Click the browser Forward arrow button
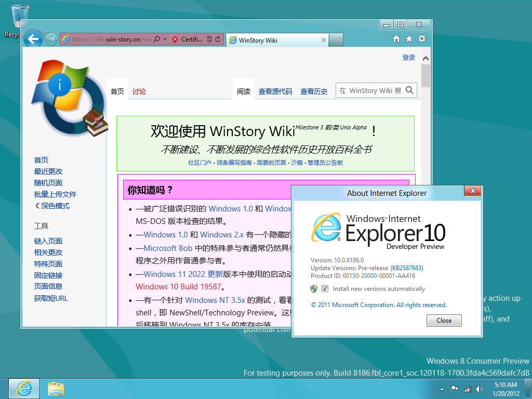This screenshot has height=399, width=532. [51, 39]
